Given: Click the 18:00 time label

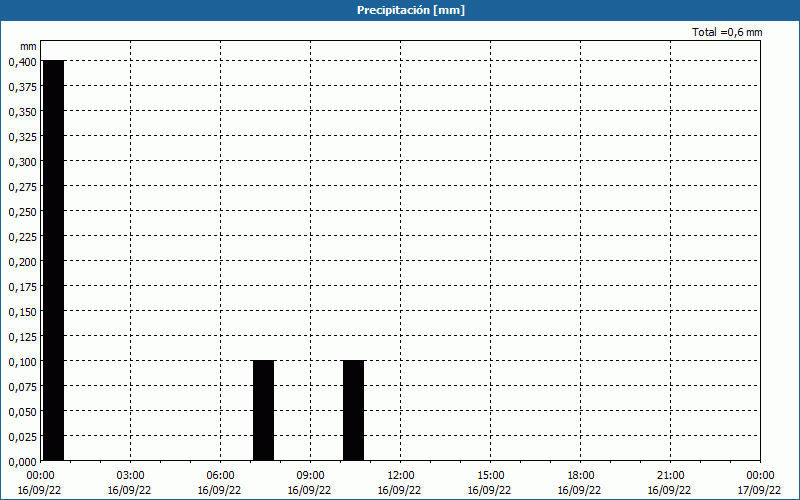Looking at the screenshot, I should [x=580, y=476].
